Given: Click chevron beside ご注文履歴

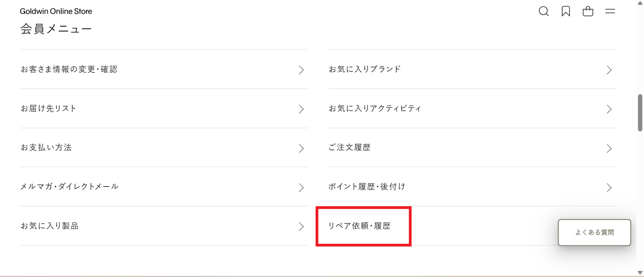Looking at the screenshot, I should point(609,148).
